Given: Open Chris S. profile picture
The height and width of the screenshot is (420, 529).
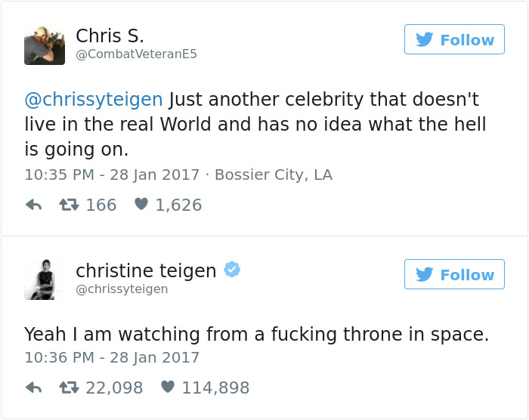Looking at the screenshot, I should coord(45,45).
